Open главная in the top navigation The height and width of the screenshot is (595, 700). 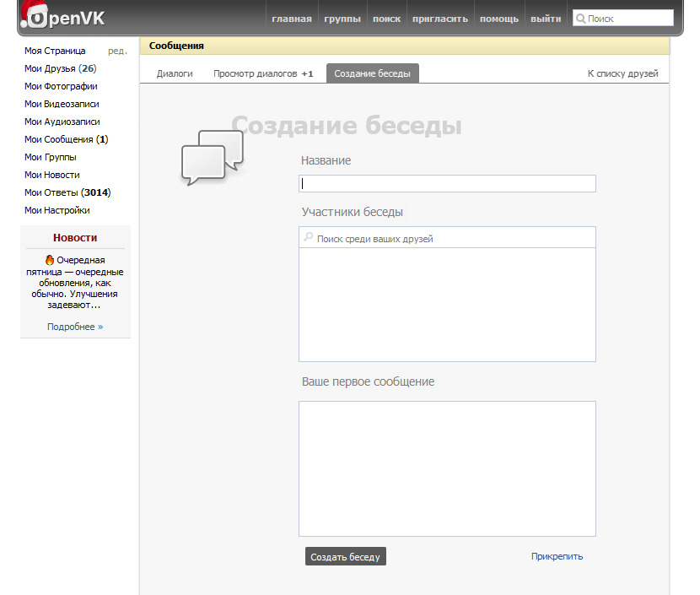(x=292, y=19)
